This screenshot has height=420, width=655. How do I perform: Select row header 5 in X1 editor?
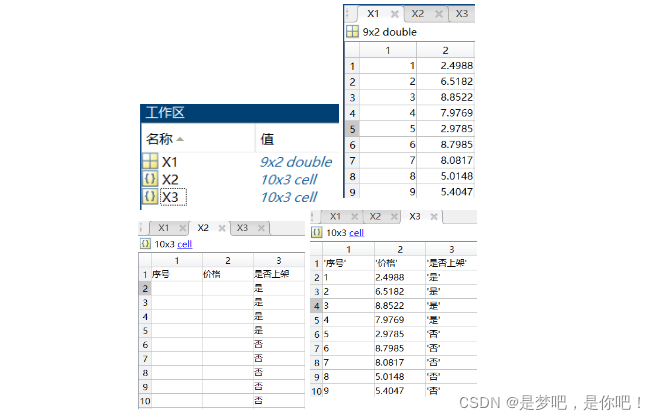point(352,129)
